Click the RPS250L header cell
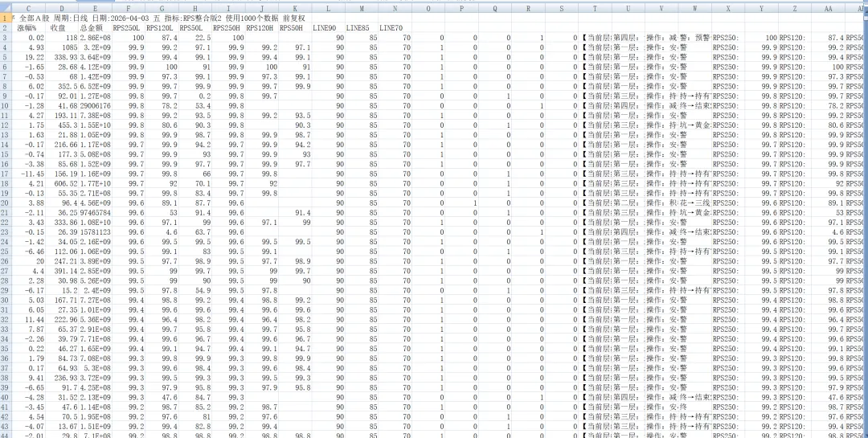The height and width of the screenshot is (438, 868). [129, 28]
